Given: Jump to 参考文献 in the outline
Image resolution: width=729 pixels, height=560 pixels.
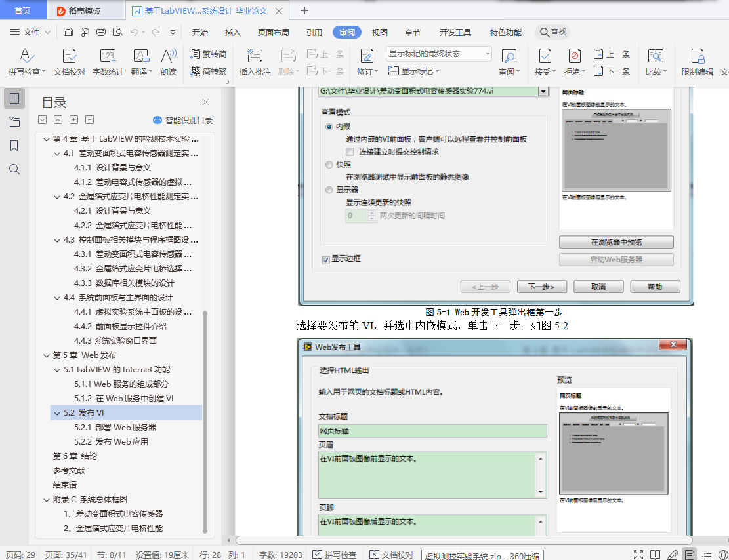Looking at the screenshot, I should point(69,471).
